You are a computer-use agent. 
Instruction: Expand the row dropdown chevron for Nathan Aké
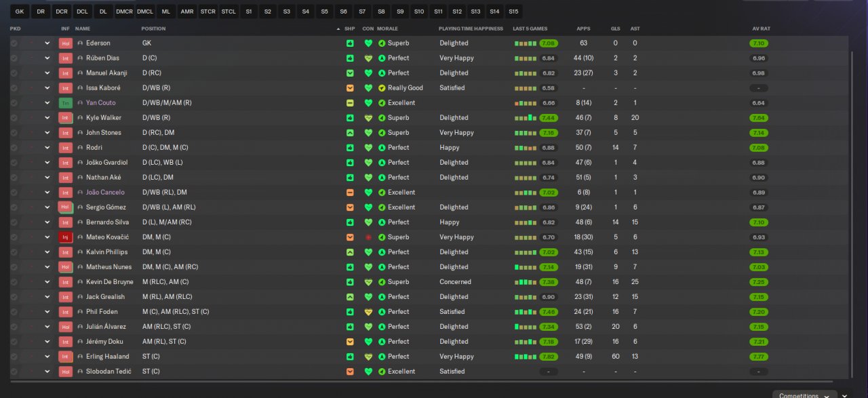point(47,178)
